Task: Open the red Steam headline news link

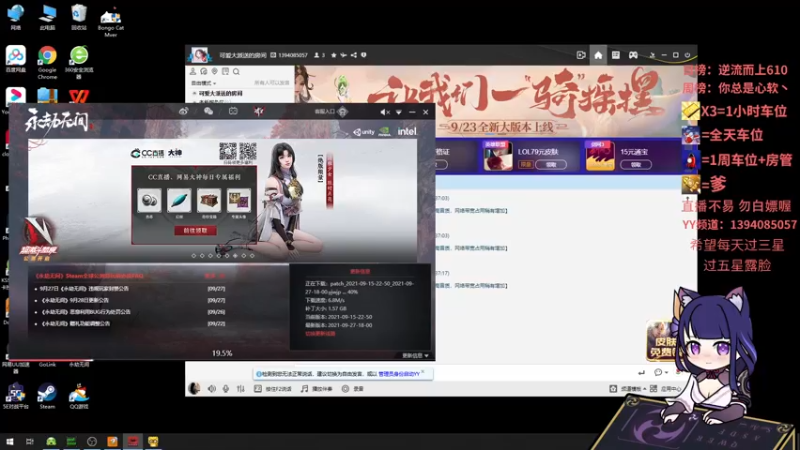Action: (x=89, y=276)
